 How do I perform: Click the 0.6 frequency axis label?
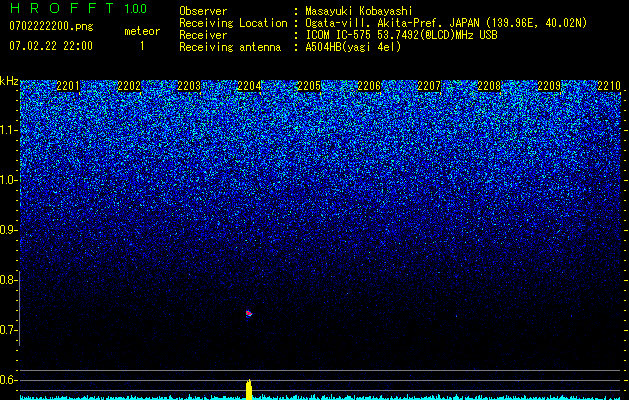[7, 380]
